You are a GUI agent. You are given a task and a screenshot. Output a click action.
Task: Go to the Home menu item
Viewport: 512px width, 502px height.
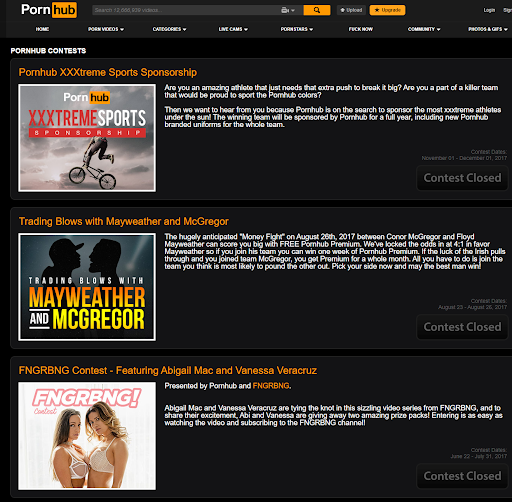click(x=42, y=29)
